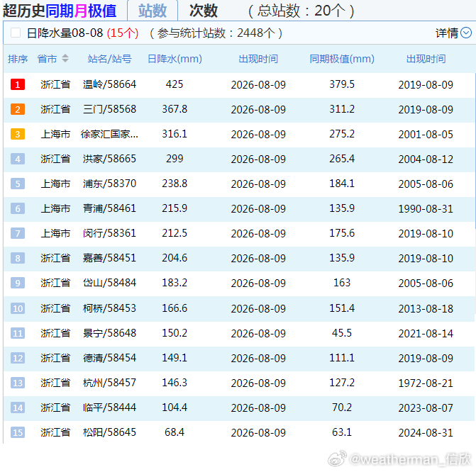Click the orange rank 2 badge
This screenshot has width=476, height=472.
tap(18, 109)
